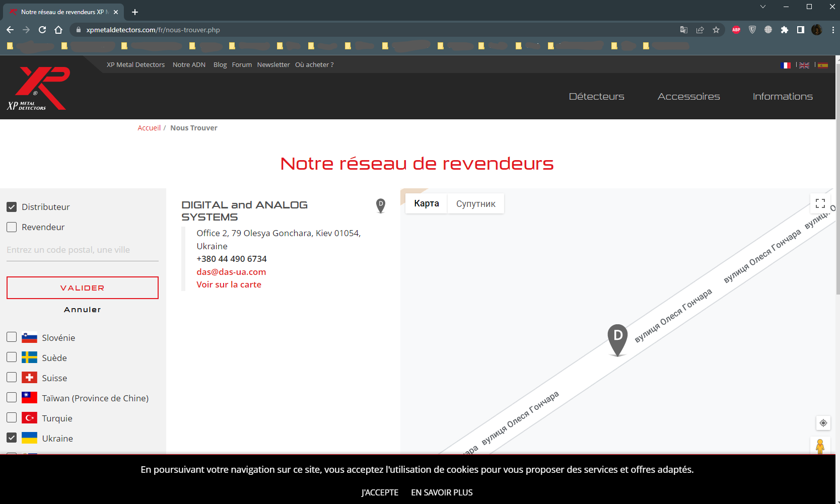Click the postal code or city input field
Viewport: 840px width, 504px height.
[82, 250]
